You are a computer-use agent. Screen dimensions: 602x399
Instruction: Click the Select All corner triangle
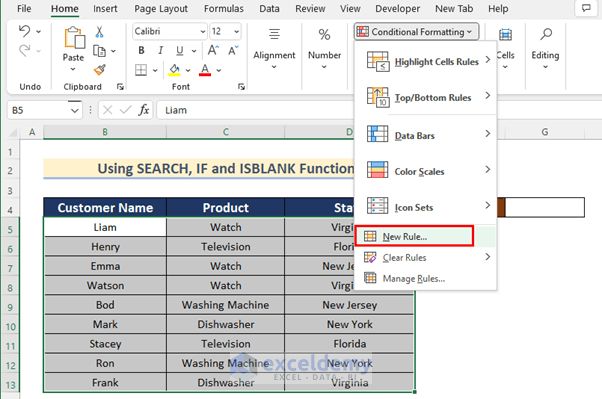pos(13,132)
